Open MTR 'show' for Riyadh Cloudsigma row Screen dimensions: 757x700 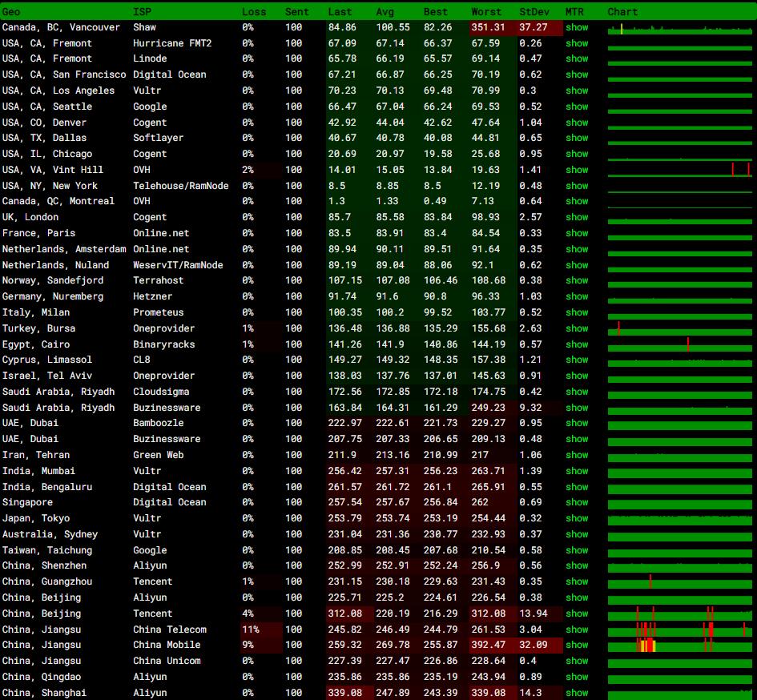tap(577, 392)
